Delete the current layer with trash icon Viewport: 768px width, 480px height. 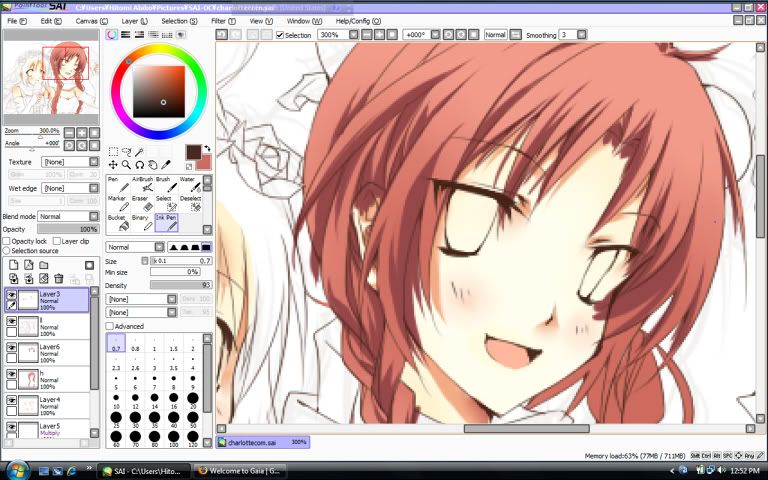pos(59,279)
